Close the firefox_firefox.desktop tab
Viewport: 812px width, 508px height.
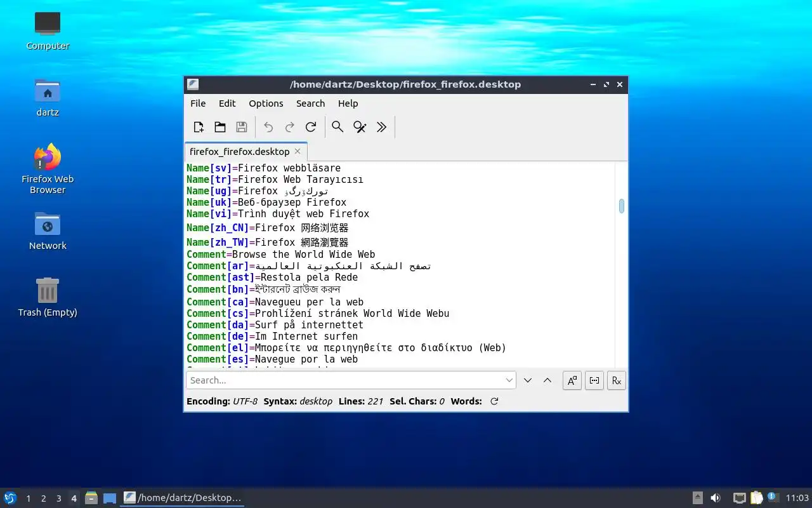tap(298, 151)
